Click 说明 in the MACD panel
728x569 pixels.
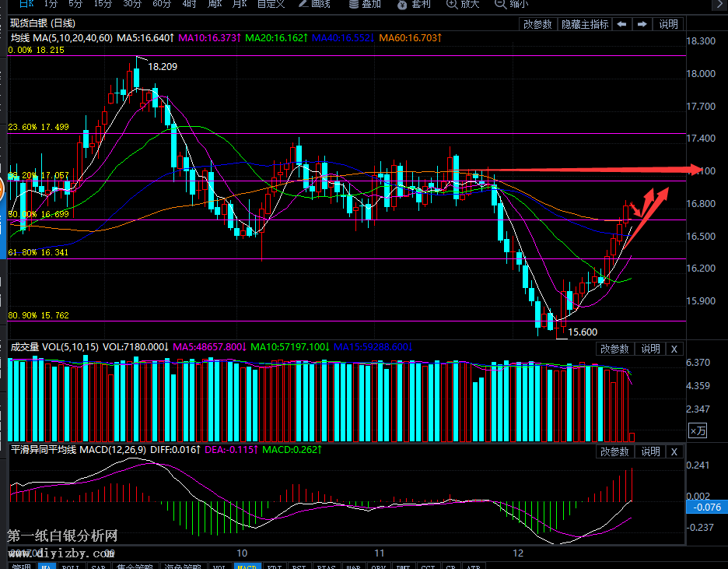click(x=650, y=451)
